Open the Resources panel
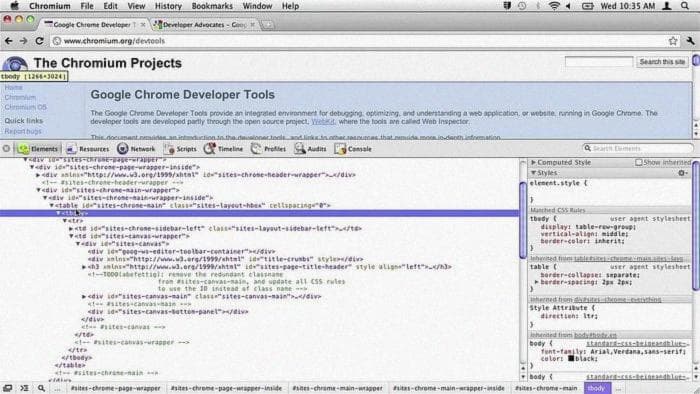 click(x=88, y=149)
